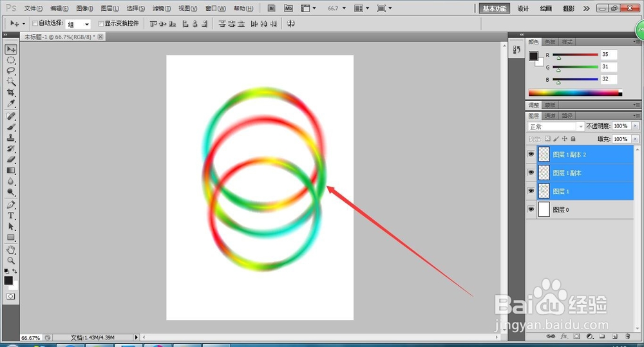This screenshot has width=644, height=347.
Task: Select the Path Selection tool
Action: click(11, 226)
